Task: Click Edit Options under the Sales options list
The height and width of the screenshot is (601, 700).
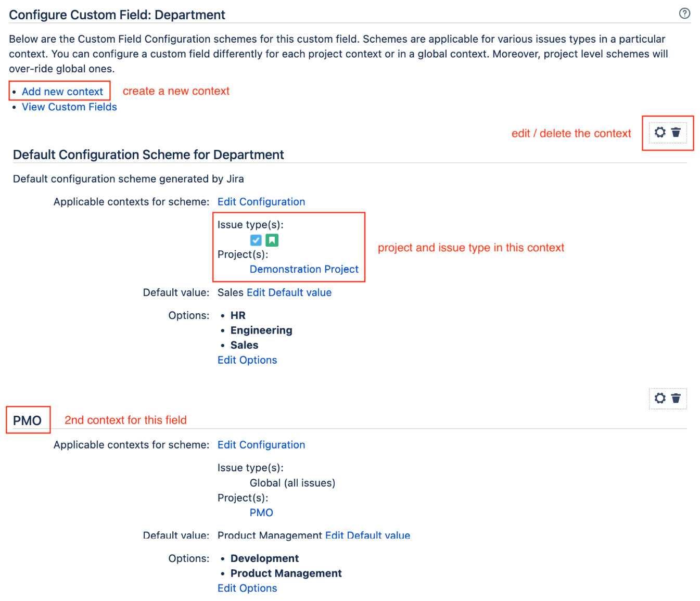Action: tap(247, 360)
